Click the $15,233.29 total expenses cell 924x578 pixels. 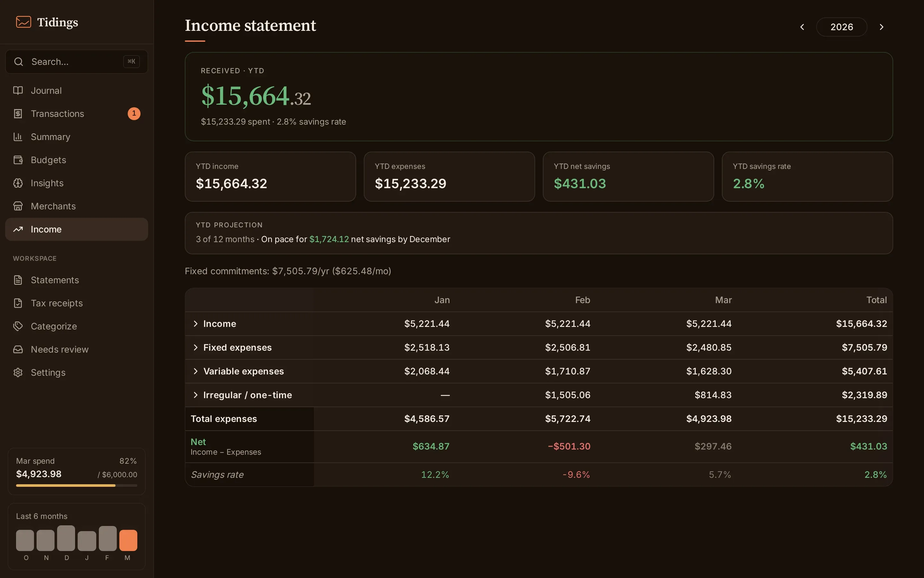tap(861, 419)
